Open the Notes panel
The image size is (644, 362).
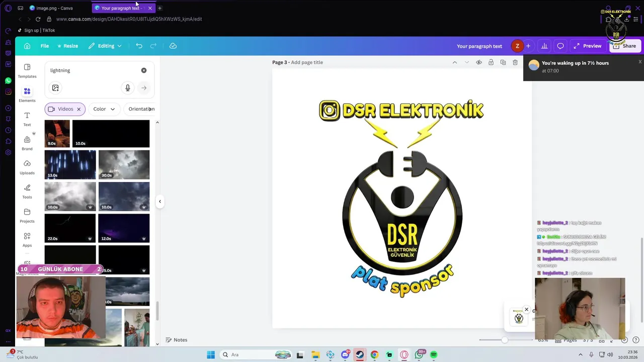[x=177, y=340]
